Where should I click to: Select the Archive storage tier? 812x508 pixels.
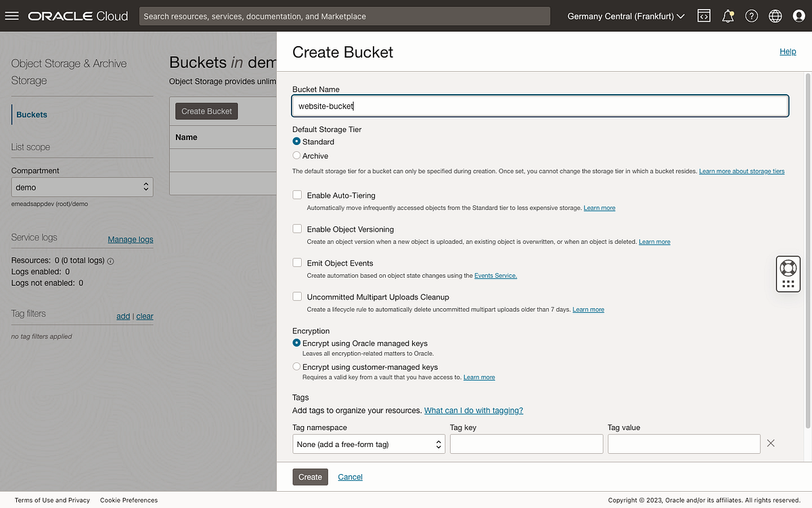coord(296,155)
